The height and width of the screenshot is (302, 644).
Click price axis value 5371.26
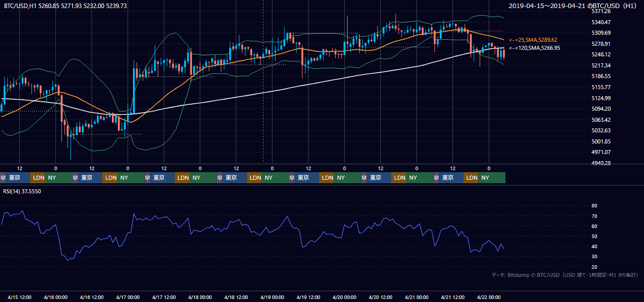coord(601,11)
